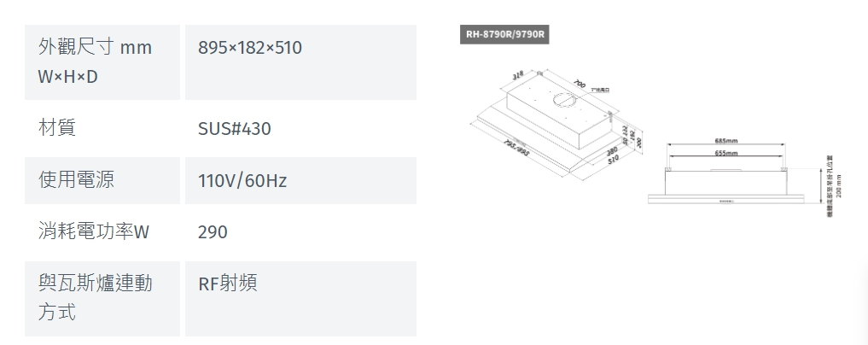Click the 655mm dimension in front view
The width and height of the screenshot is (868, 345).
[x=726, y=154]
